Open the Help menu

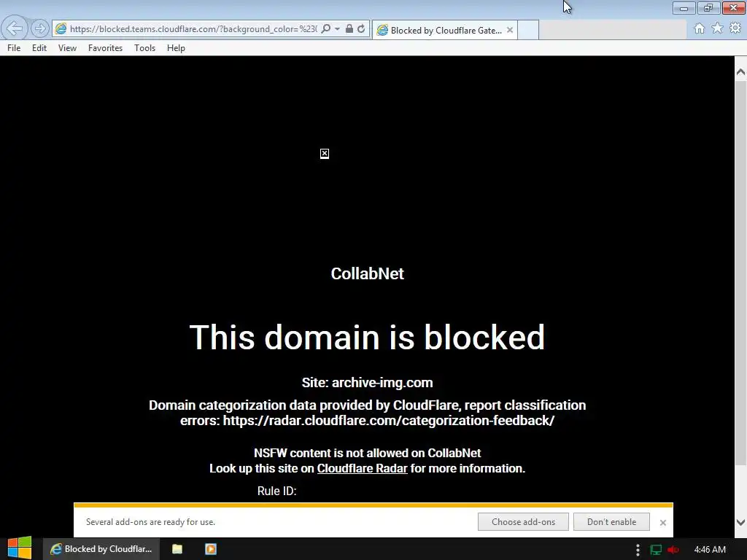pyautogui.click(x=176, y=48)
